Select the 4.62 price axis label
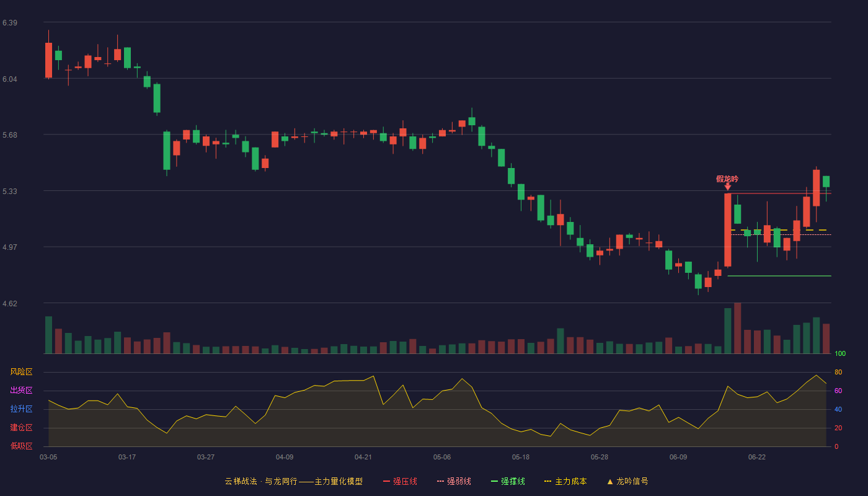Screen dimensions: 868x496 10,304
